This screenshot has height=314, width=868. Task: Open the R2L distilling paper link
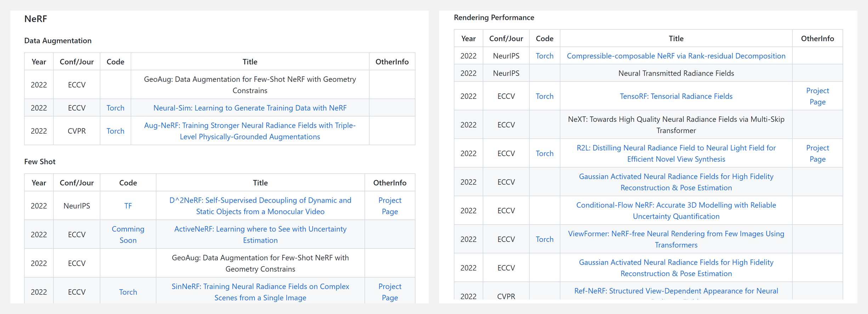coord(676,148)
